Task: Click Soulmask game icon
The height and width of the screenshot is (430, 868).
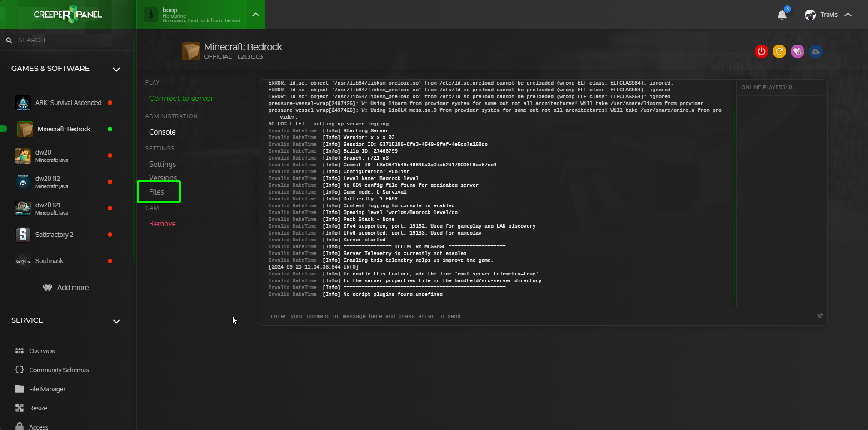Action: 23,261
